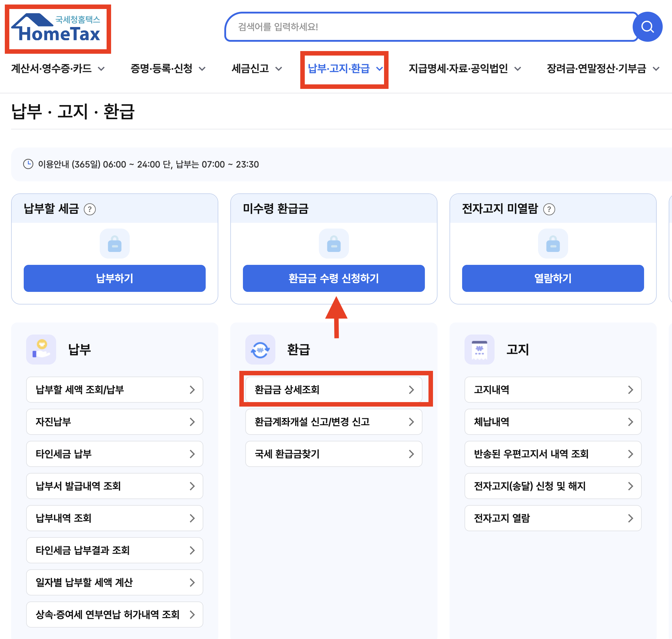Expand the 증명·등록·신청 dropdown
Screen dimensions: 672x639
click(168, 69)
